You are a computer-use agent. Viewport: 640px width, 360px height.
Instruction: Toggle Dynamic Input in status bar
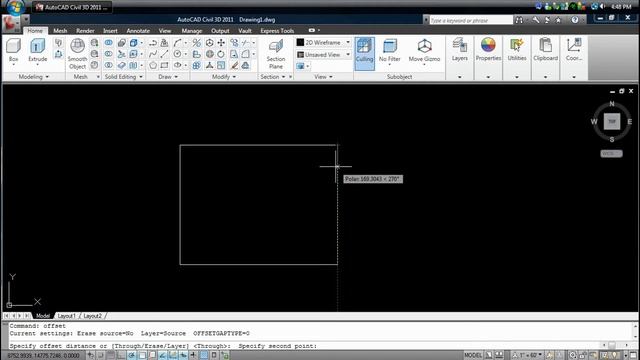coord(183,356)
